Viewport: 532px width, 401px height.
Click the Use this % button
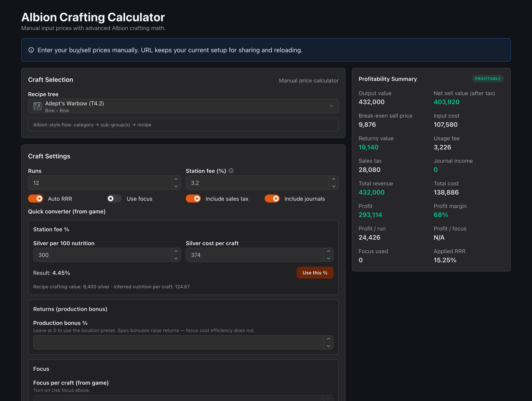pyautogui.click(x=315, y=273)
